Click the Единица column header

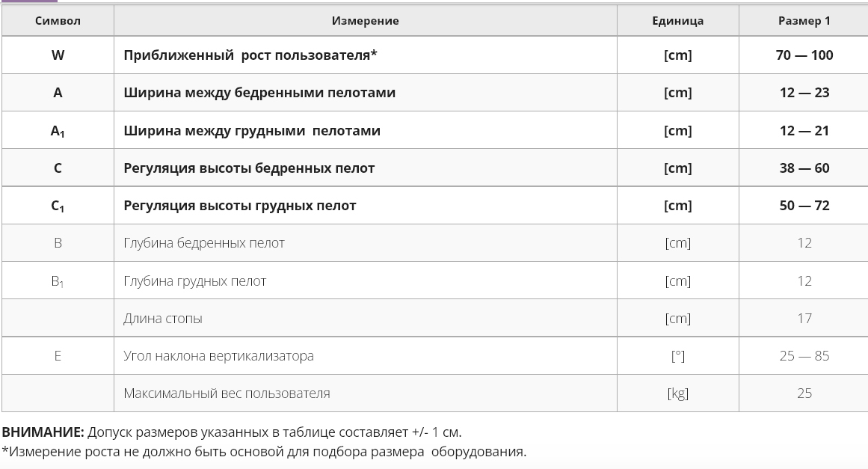point(677,21)
